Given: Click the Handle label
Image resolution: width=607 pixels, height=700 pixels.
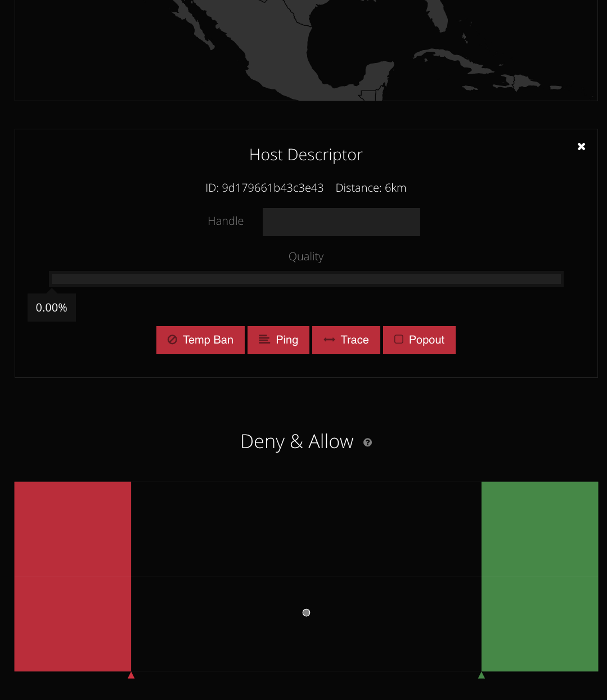Looking at the screenshot, I should coord(226,221).
